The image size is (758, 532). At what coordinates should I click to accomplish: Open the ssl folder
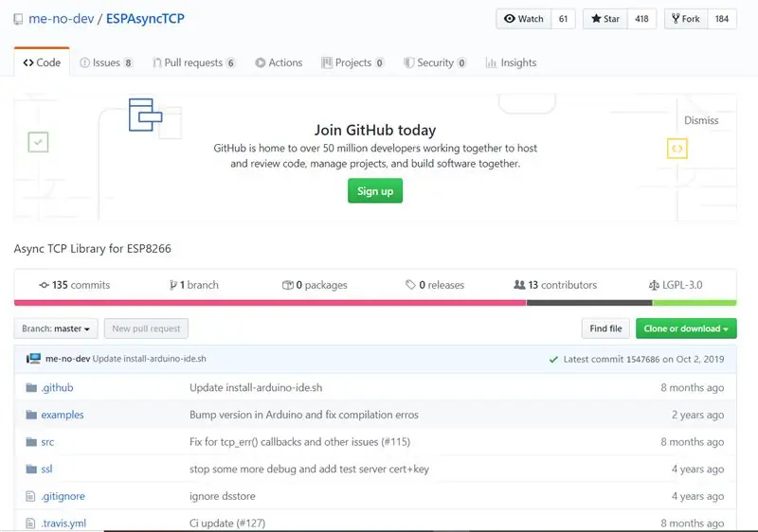coord(46,469)
